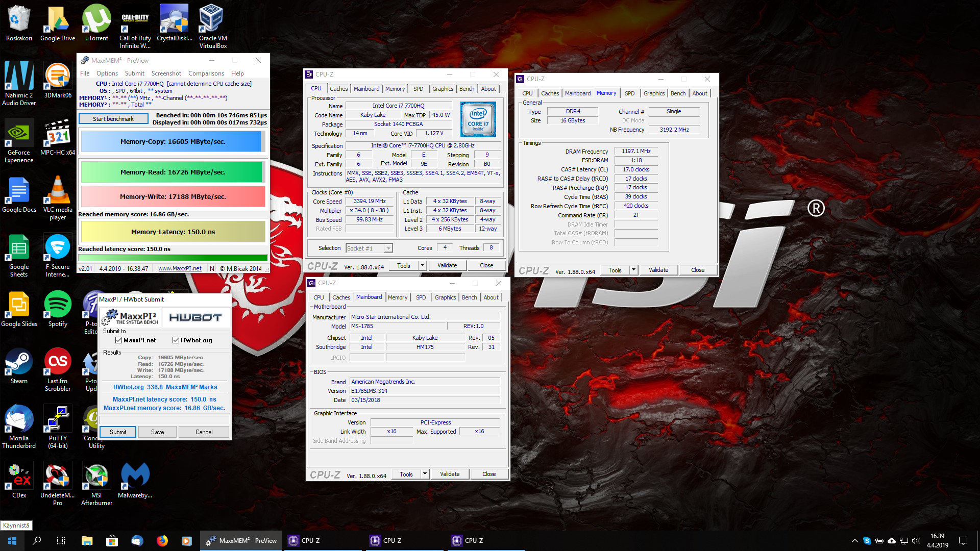Image resolution: width=980 pixels, height=551 pixels.
Task: Click Save in the HWbot Submit dialog
Action: [x=158, y=432]
